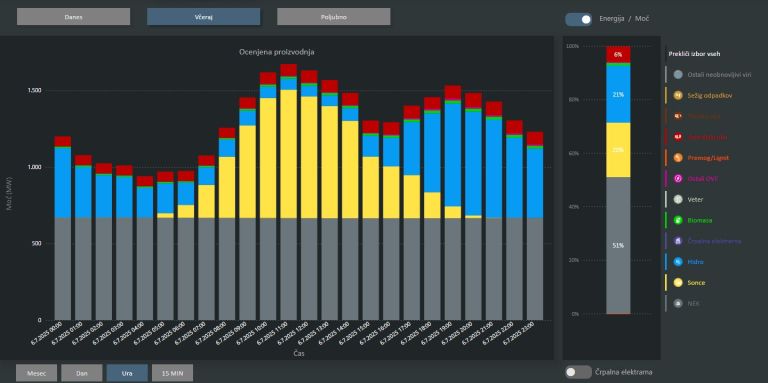Viewport: 768px width, 383px height.
Task: Click the Premog/Lignit legend icon
Action: tap(678, 158)
